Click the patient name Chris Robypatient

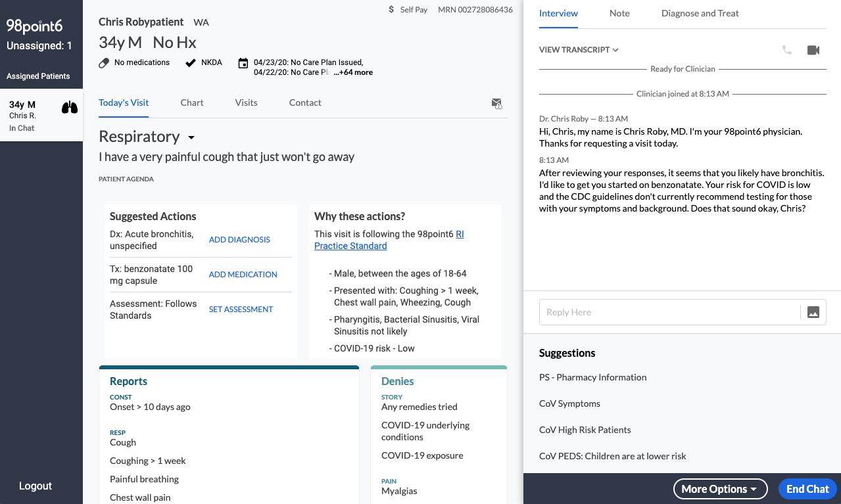pyautogui.click(x=142, y=22)
